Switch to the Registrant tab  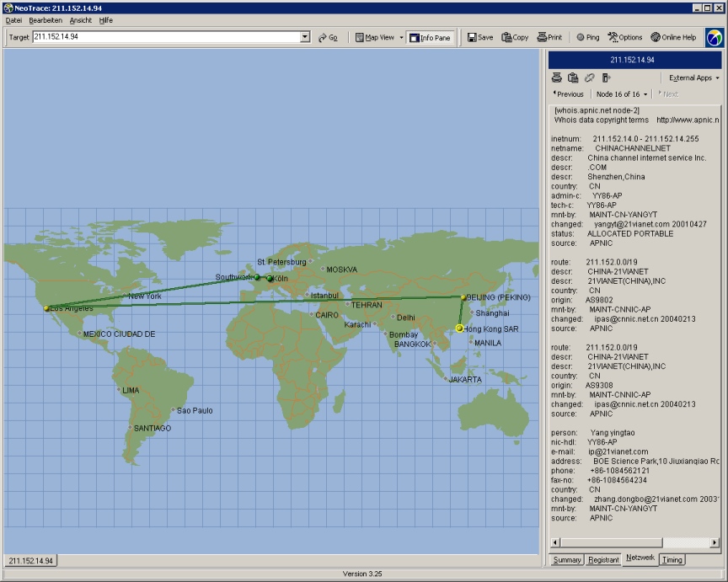[603, 559]
